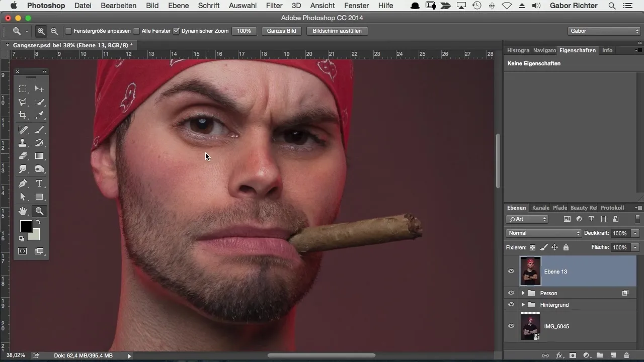Toggle the layer filter switch

pos(637,219)
